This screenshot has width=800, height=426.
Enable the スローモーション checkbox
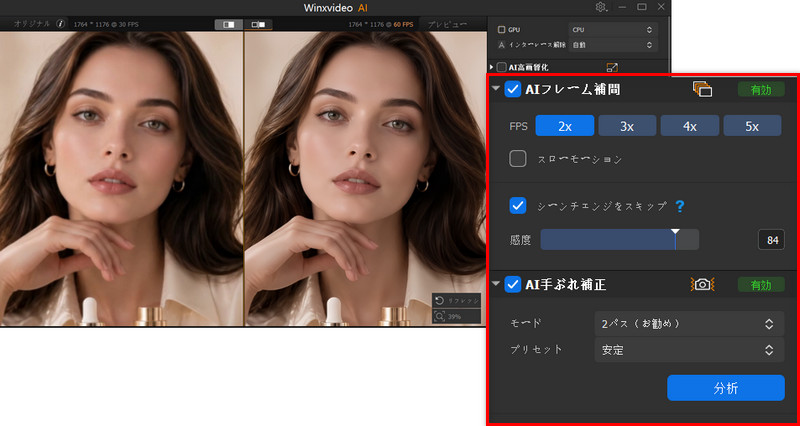518,159
